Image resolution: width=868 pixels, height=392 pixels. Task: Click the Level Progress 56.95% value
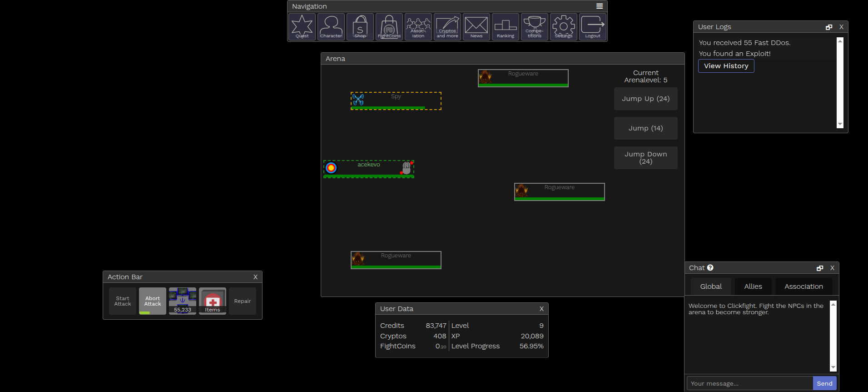[531, 346]
